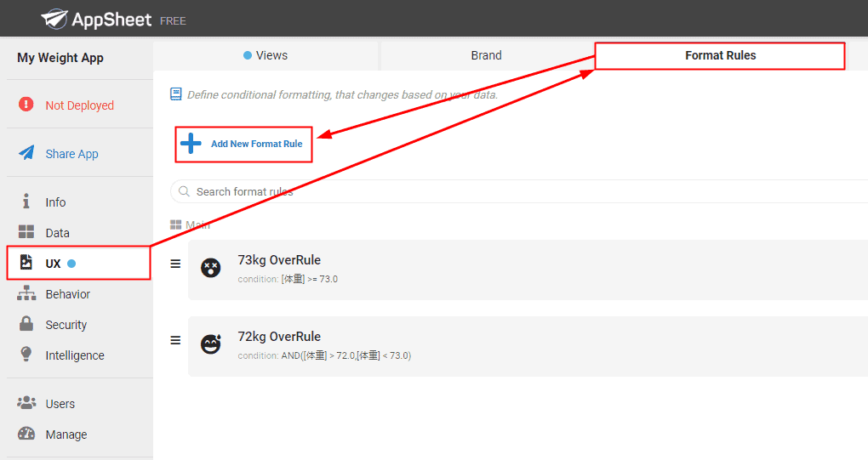This screenshot has height=460, width=868.
Task: Click the search magnifier icon
Action: [185, 191]
